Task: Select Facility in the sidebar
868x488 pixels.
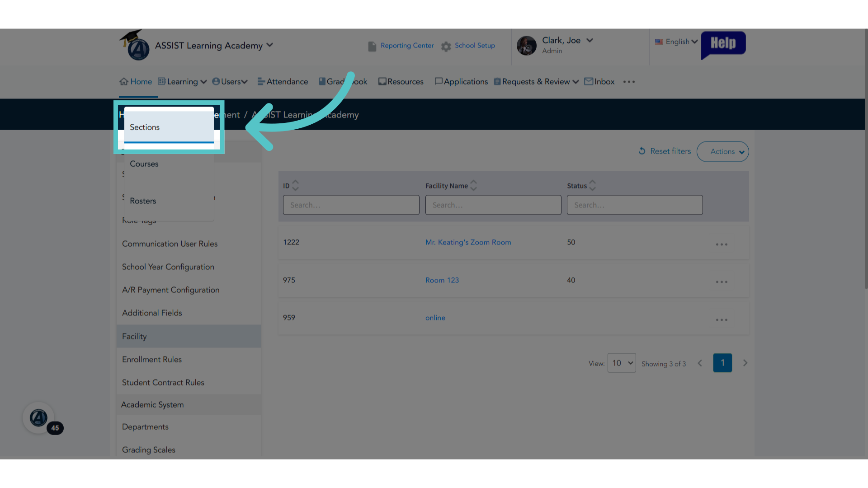Action: (189, 336)
